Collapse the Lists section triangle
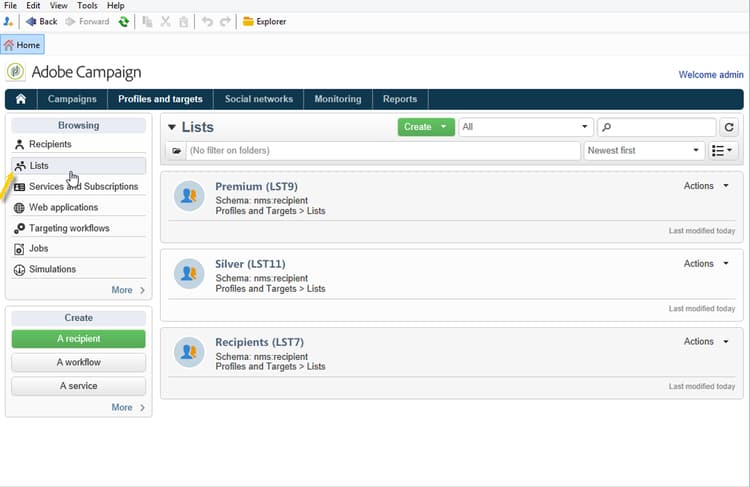The height and width of the screenshot is (487, 750). [x=172, y=127]
